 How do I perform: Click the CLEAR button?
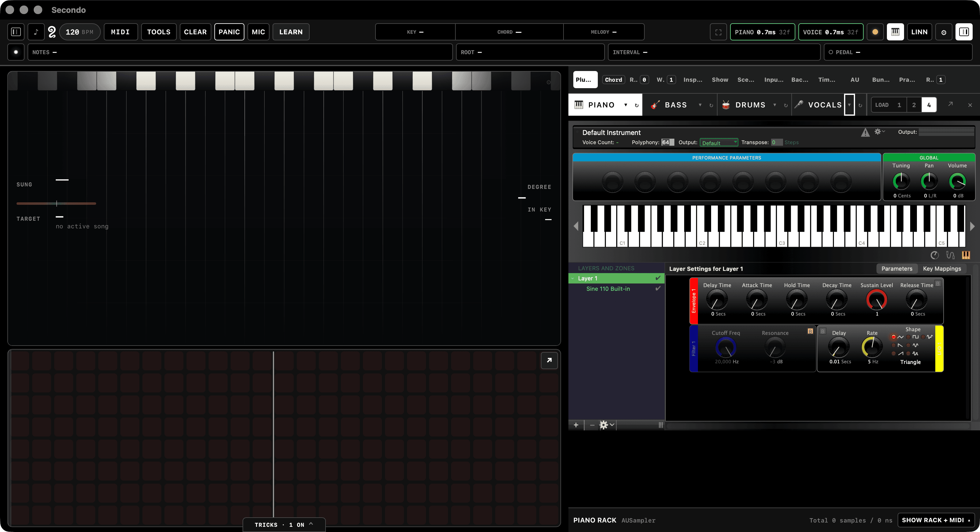[x=195, y=32]
